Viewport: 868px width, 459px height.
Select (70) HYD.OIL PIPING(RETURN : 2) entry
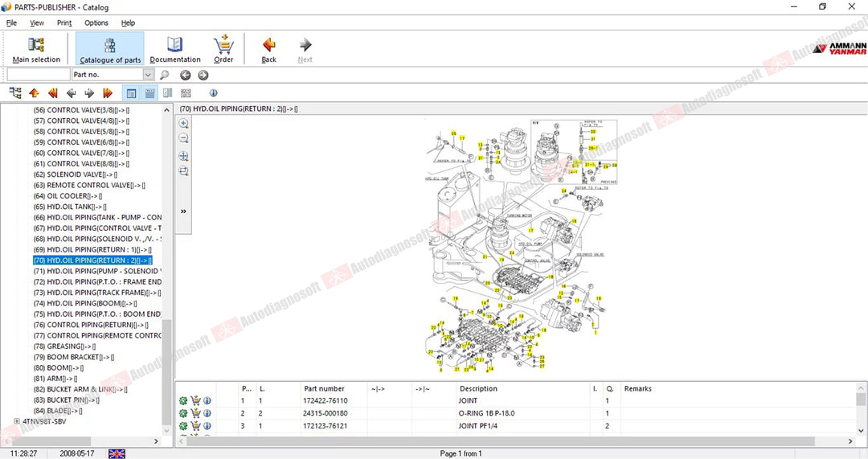point(92,260)
